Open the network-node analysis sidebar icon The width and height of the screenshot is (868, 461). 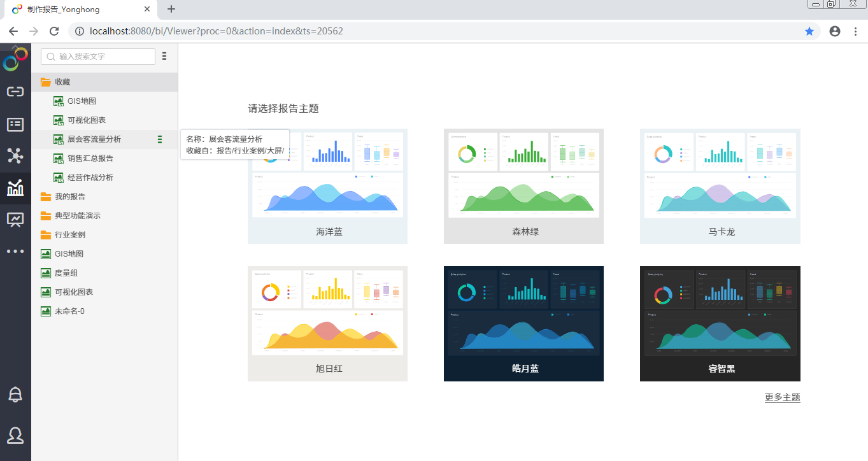pyautogui.click(x=15, y=156)
